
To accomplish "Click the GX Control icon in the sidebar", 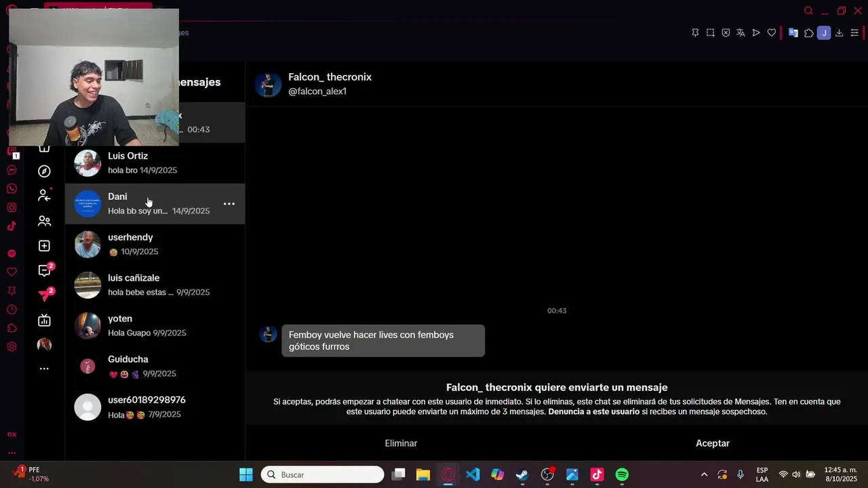I will (12, 434).
